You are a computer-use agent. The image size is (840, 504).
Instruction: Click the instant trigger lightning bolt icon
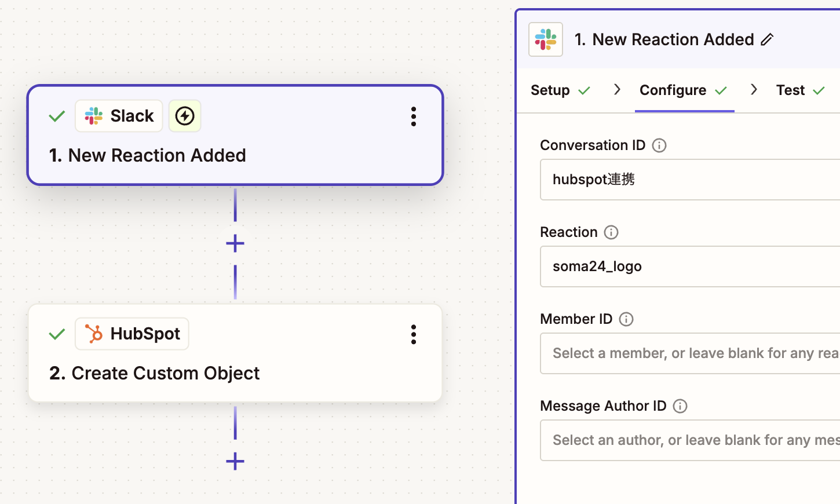185,116
